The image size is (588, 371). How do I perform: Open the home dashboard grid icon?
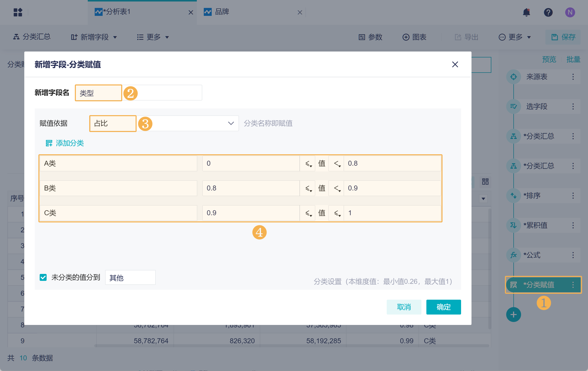point(18,12)
